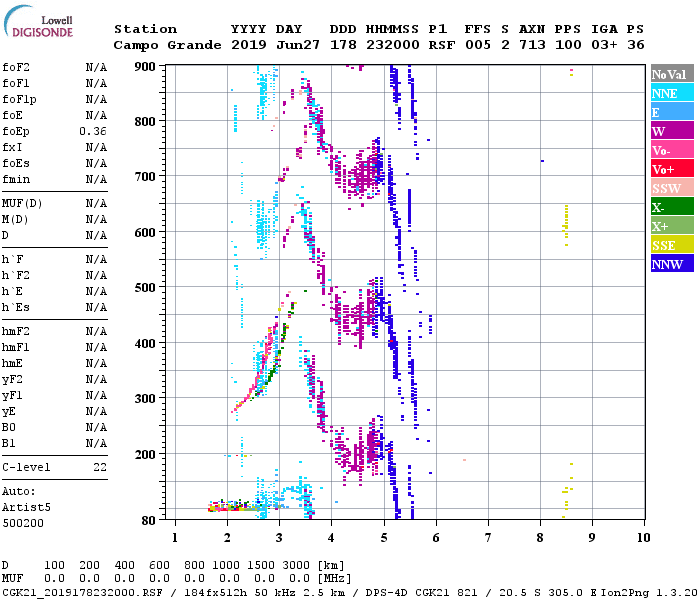700x600 pixels.
Task: Click the time value 232000
Action: (392, 45)
